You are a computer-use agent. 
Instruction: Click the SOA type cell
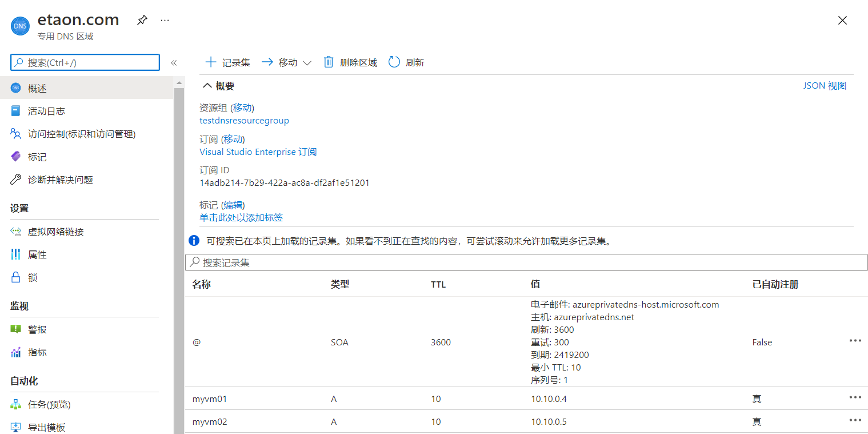coord(339,342)
